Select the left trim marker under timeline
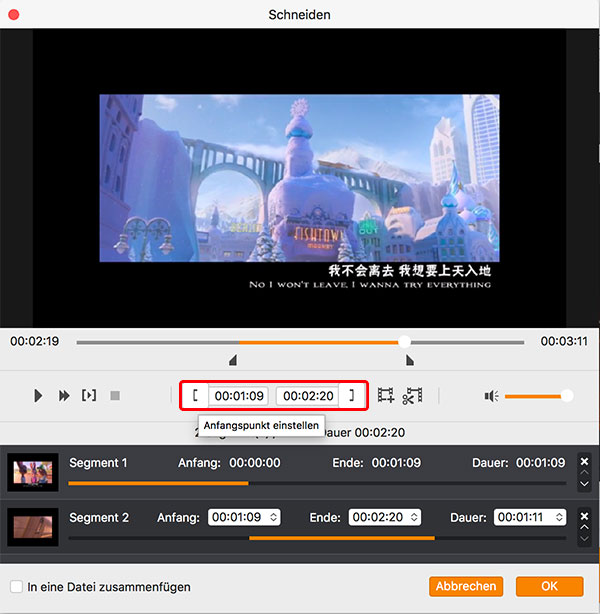This screenshot has width=600, height=614. [233, 360]
